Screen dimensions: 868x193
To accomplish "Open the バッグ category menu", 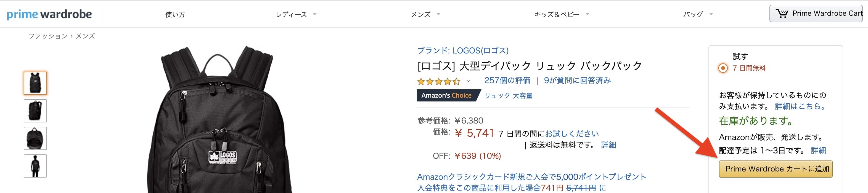I will pyautogui.click(x=697, y=14).
